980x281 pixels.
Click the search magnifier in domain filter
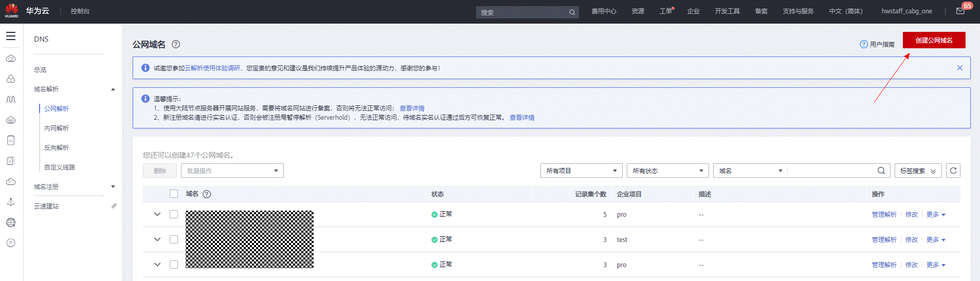pyautogui.click(x=881, y=171)
